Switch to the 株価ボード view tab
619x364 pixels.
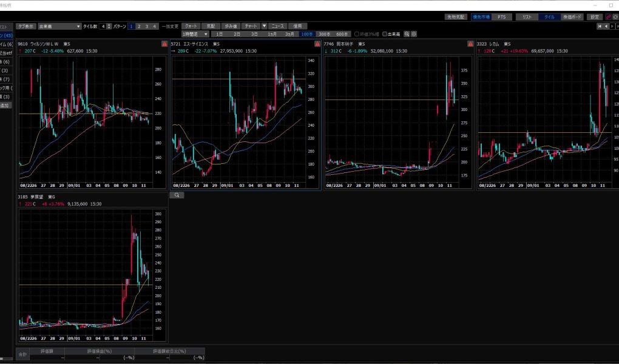pyautogui.click(x=572, y=17)
